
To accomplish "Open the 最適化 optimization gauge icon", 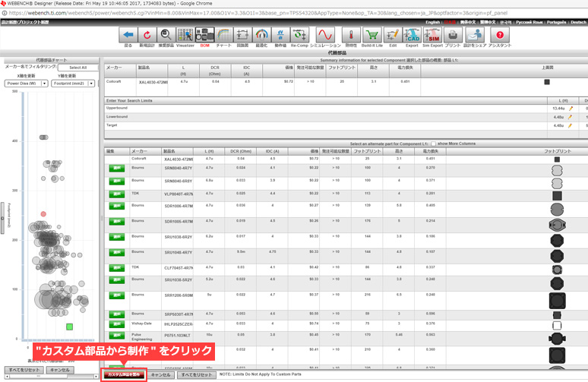I will [x=261, y=35].
